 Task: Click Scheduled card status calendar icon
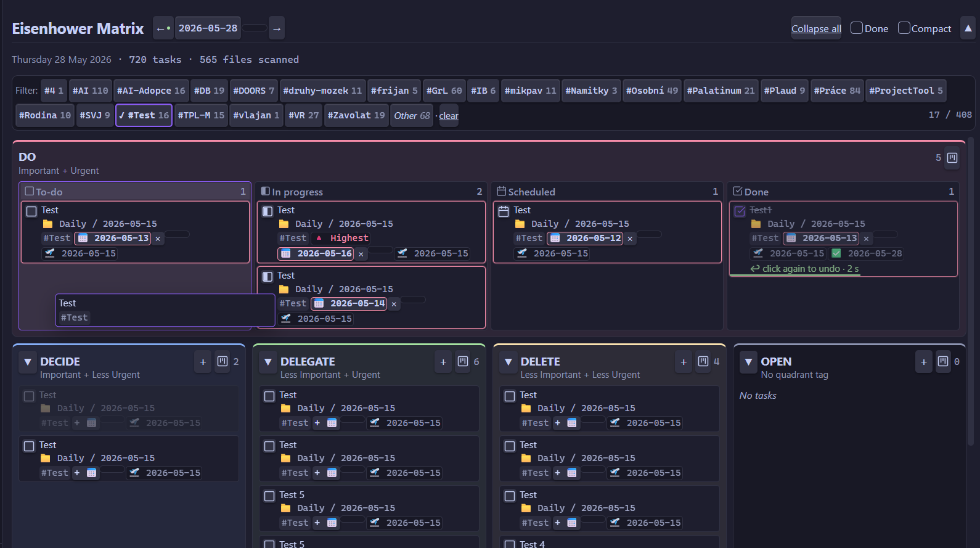point(504,211)
